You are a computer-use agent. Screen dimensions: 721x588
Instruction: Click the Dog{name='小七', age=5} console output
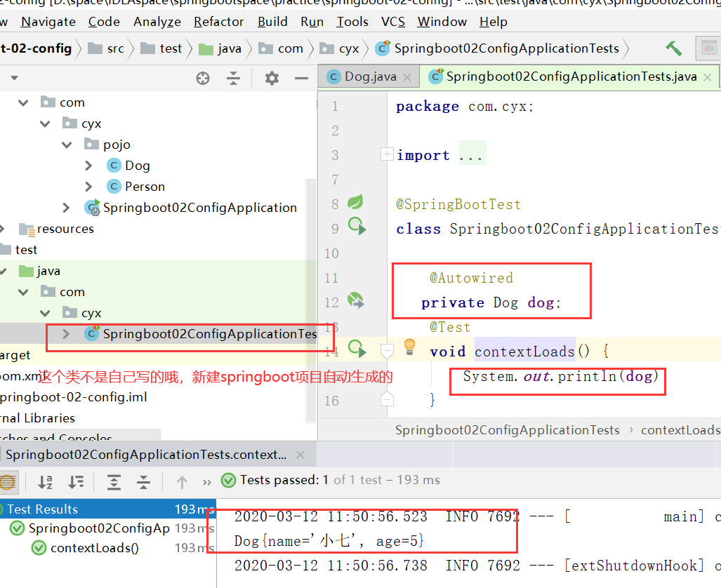click(x=329, y=541)
